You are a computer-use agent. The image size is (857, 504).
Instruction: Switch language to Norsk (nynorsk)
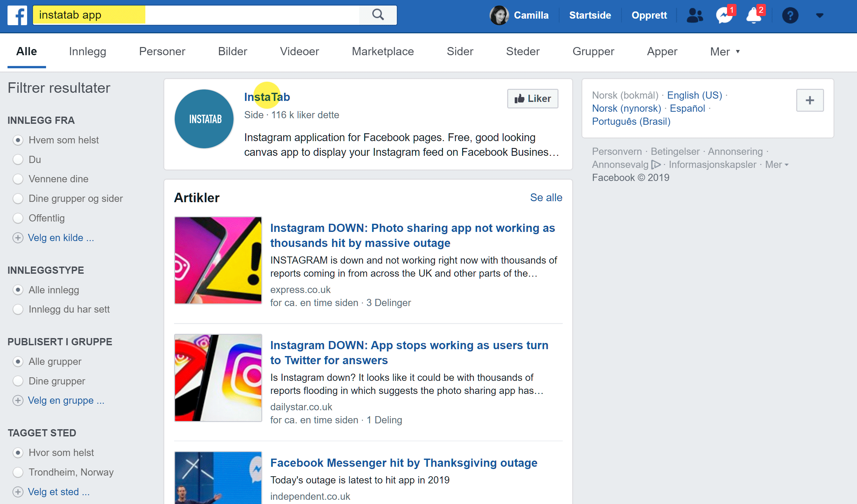[x=626, y=108]
